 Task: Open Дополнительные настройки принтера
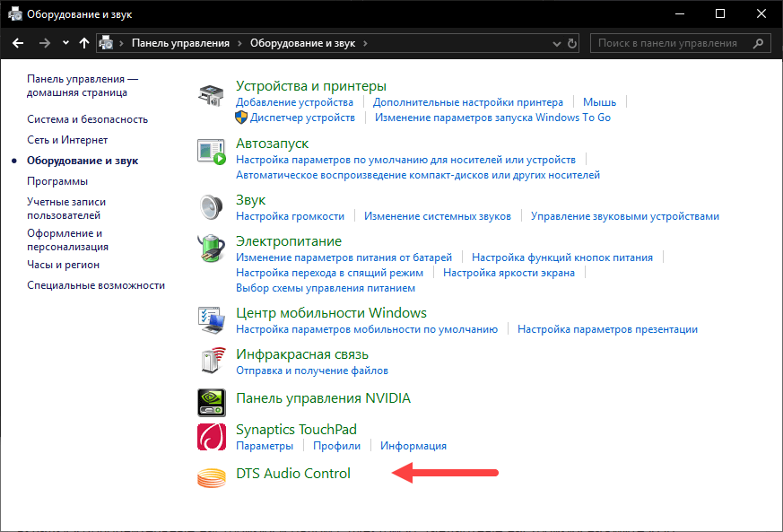click(x=468, y=102)
